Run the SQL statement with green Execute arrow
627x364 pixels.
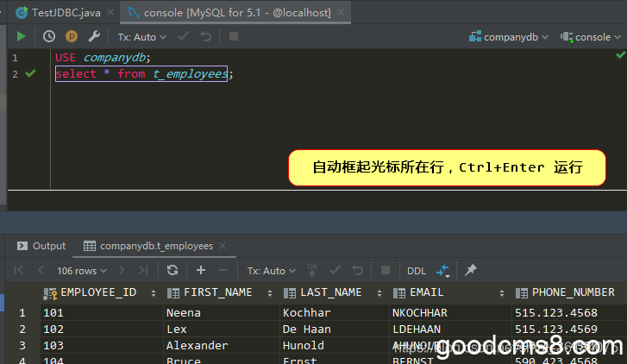(x=21, y=37)
